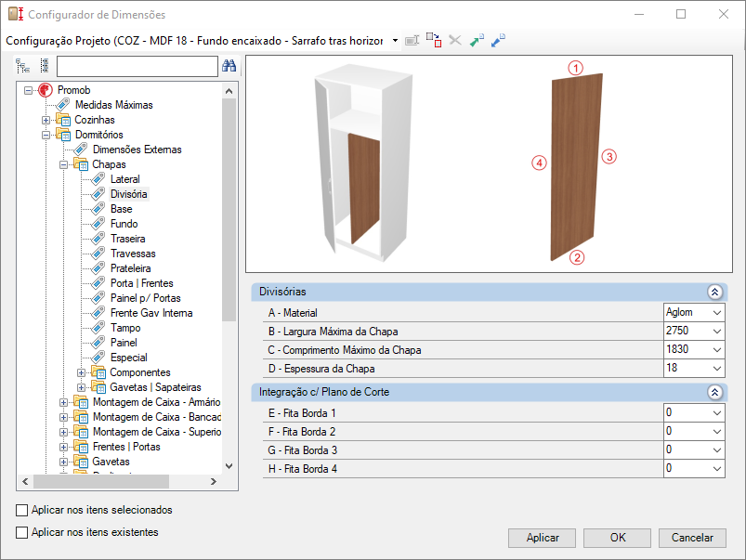
Task: Collapse the Chapas tree node
Action: (x=63, y=164)
